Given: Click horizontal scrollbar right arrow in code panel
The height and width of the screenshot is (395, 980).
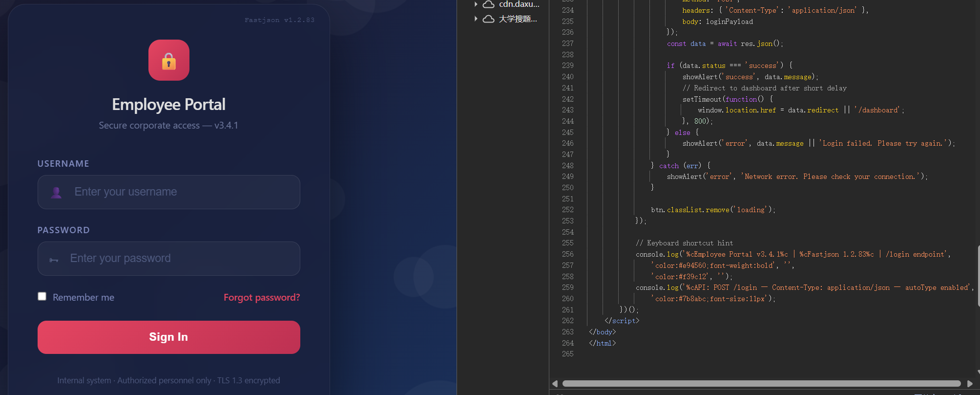Looking at the screenshot, I should (x=970, y=384).
